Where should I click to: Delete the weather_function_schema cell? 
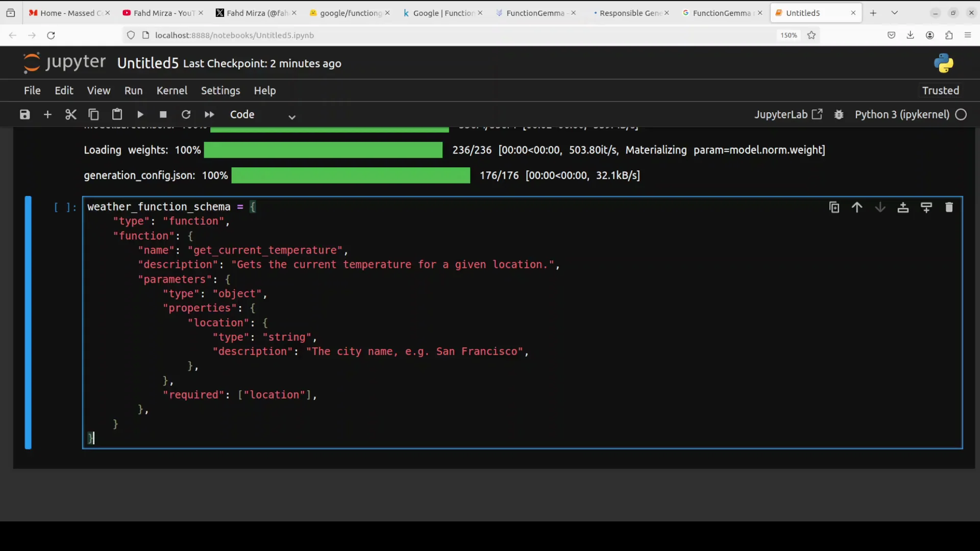949,207
